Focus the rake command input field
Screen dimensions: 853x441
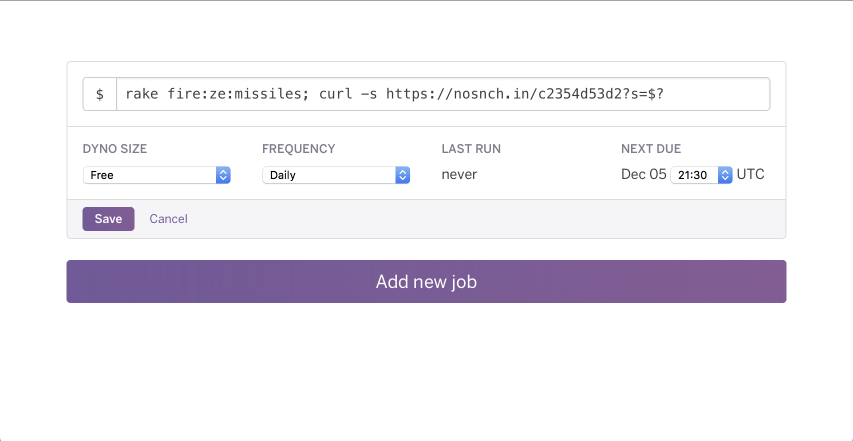[x=443, y=94]
